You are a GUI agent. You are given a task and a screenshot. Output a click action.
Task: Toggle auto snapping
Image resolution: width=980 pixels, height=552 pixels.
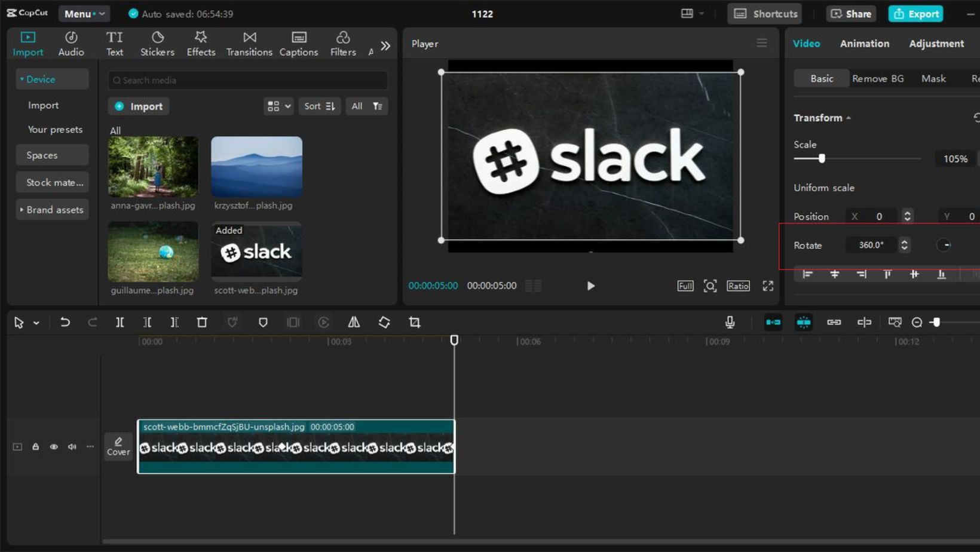[x=804, y=323]
